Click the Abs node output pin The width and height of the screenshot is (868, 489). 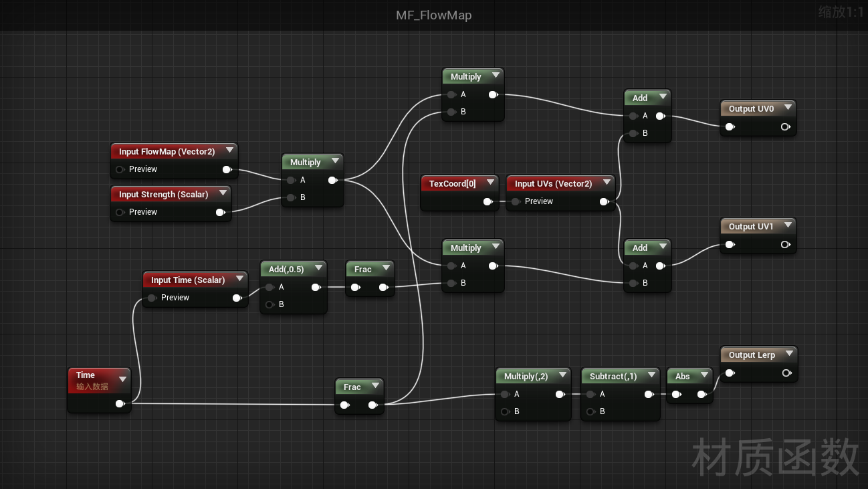702,394
